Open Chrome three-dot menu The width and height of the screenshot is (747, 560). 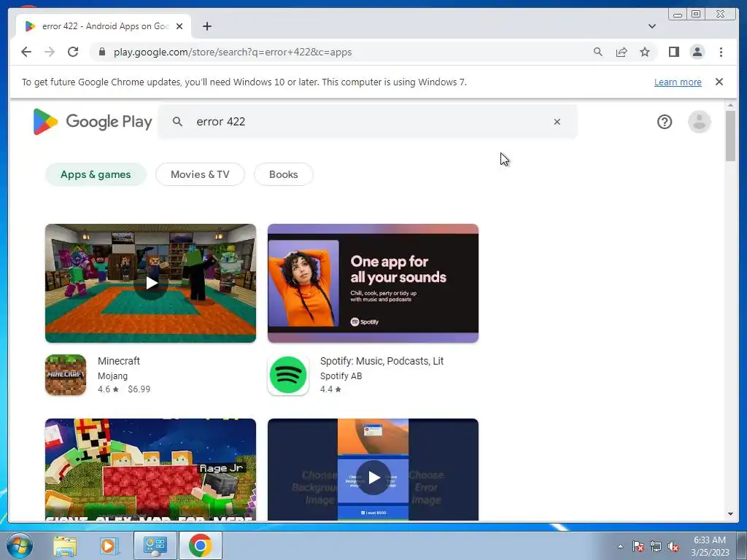coord(721,52)
